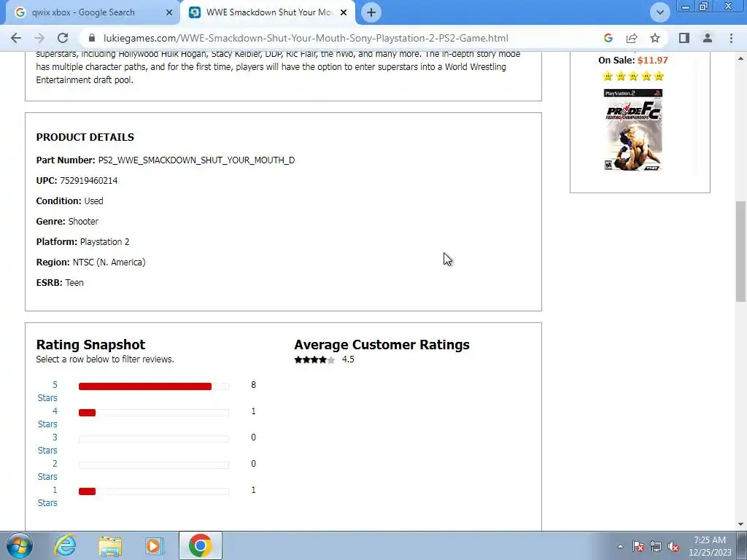Viewport: 747px width, 560px height.
Task: Open the network status tray icon
Action: [656, 546]
